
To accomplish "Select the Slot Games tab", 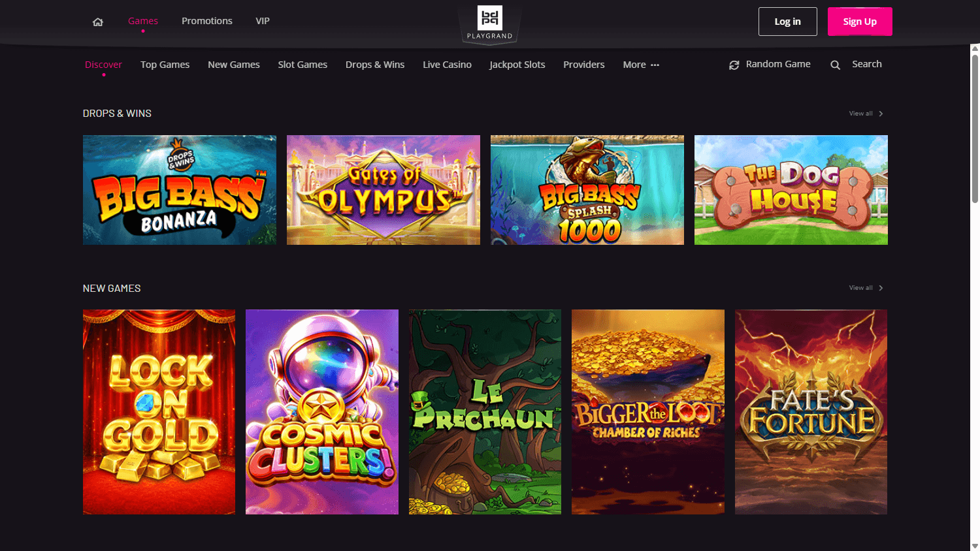I will (302, 65).
